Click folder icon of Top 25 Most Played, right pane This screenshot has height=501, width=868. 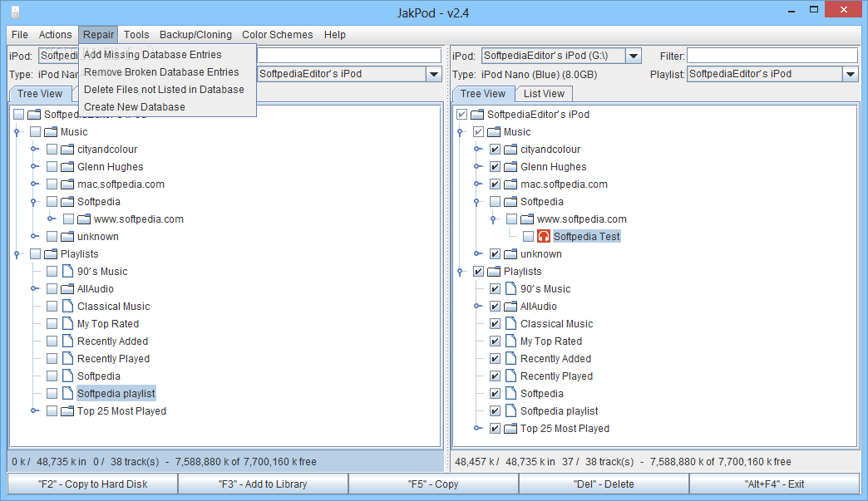510,429
